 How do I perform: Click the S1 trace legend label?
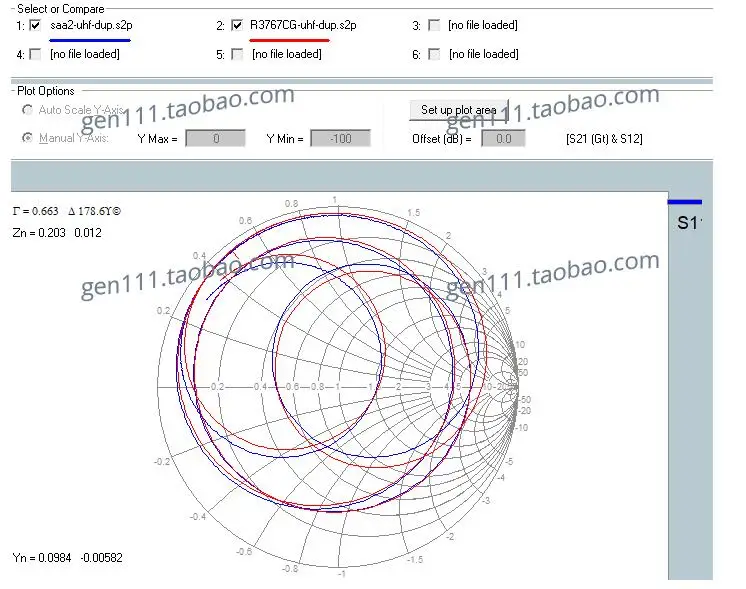click(689, 223)
